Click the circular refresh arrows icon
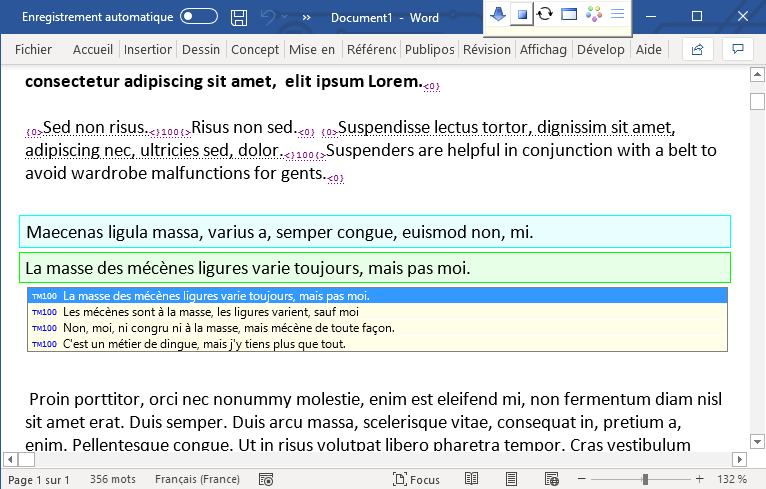Image resolution: width=766 pixels, height=489 pixels. 545,14
